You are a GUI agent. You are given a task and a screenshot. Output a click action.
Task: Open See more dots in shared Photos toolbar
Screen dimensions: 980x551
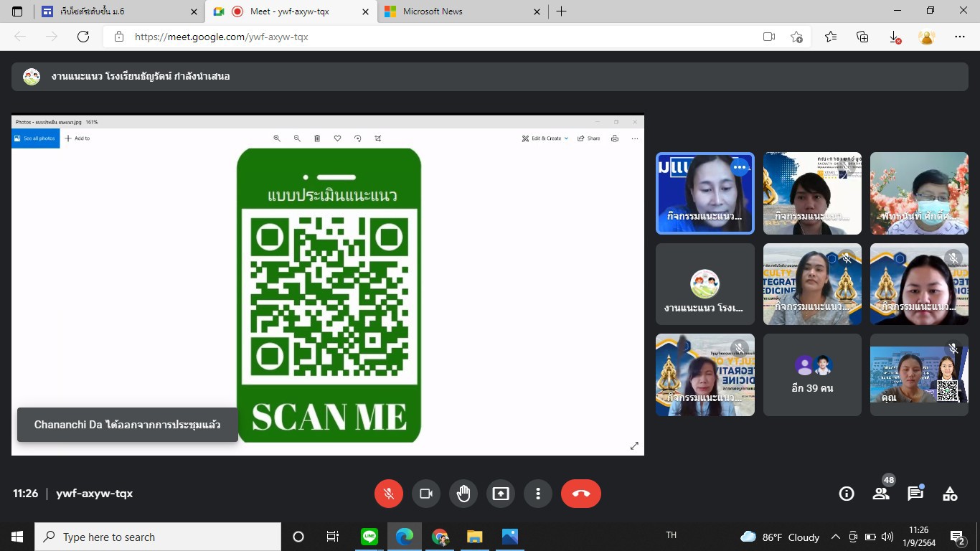[635, 138]
